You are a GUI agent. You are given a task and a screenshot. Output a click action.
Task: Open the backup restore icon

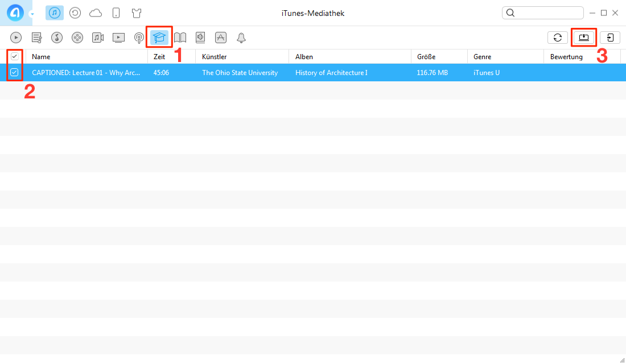[x=75, y=13]
